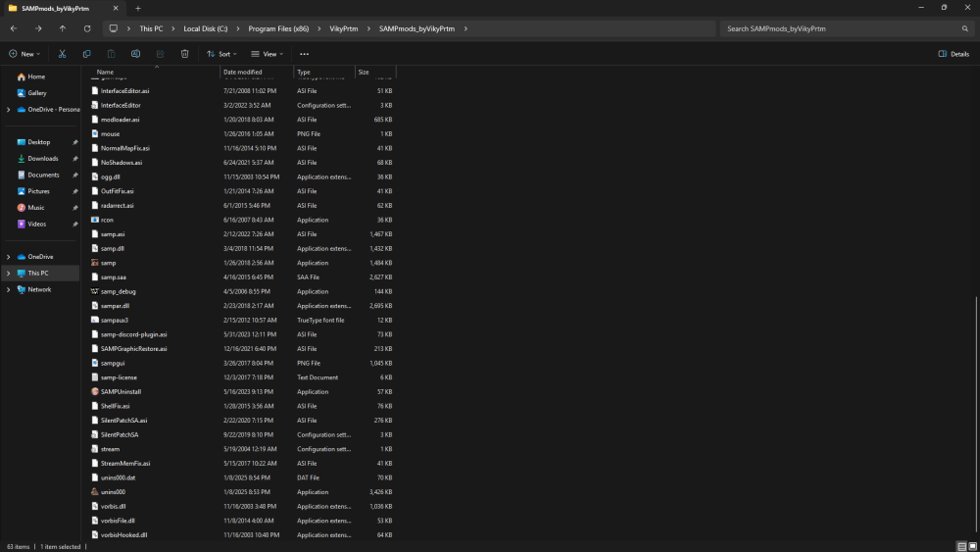
Task: Click the vertical scrollbar thumb of file list
Action: 975,416
